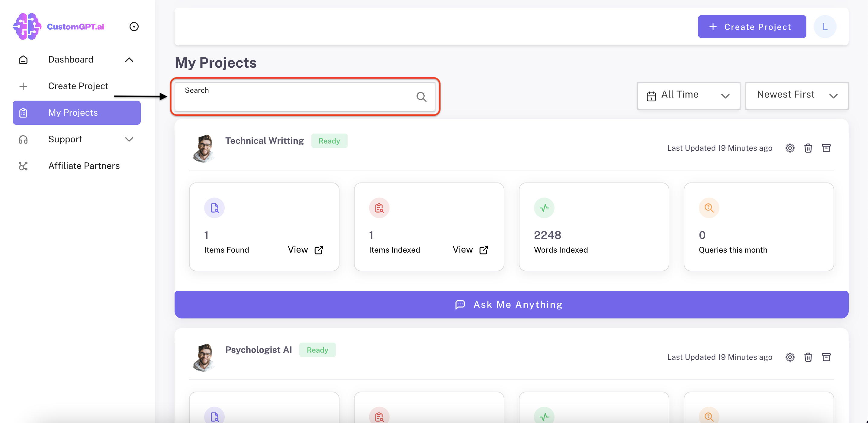Image resolution: width=868 pixels, height=423 pixels.
Task: Open settings gear for Technical Writting project
Action: click(790, 148)
